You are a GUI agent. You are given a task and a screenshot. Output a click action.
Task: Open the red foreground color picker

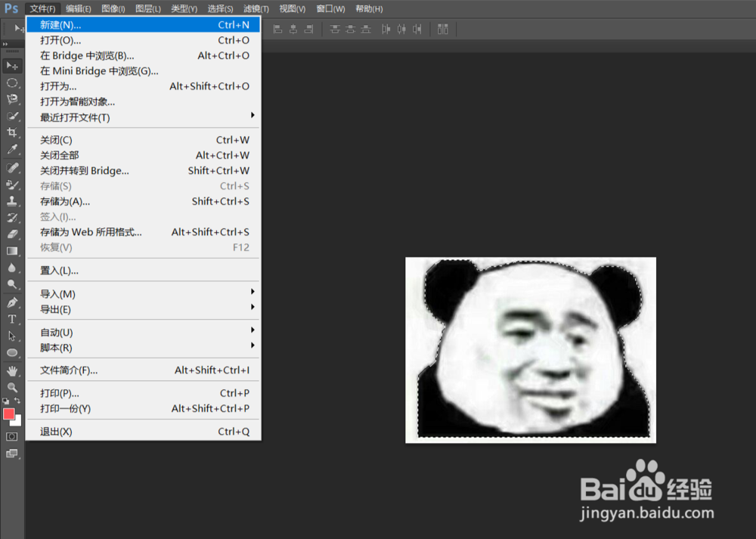[x=8, y=414]
